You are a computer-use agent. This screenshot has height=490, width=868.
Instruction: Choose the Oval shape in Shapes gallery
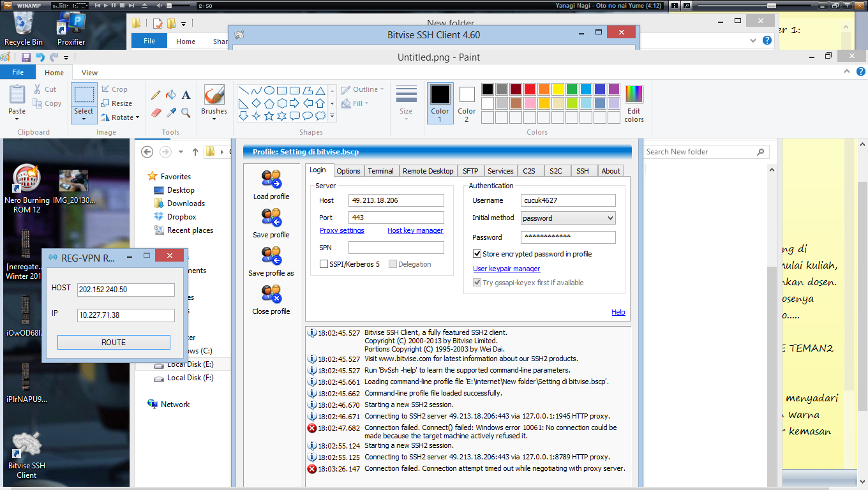[x=269, y=91]
